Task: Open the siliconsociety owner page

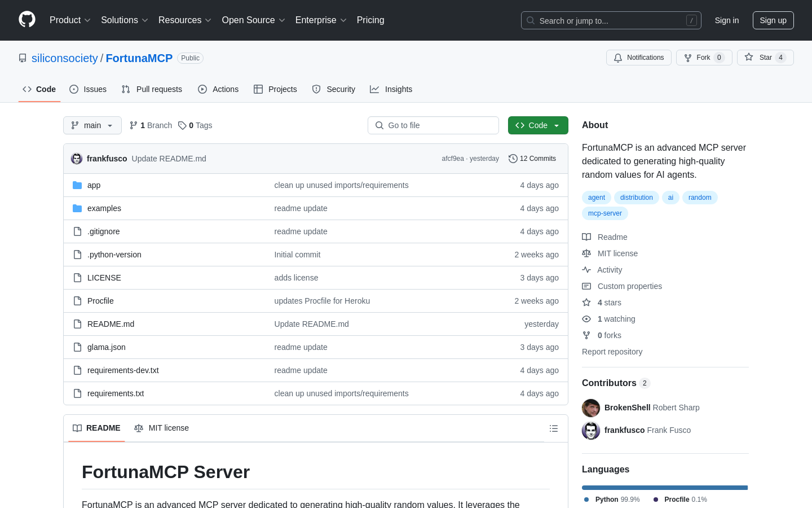Action: (65, 58)
